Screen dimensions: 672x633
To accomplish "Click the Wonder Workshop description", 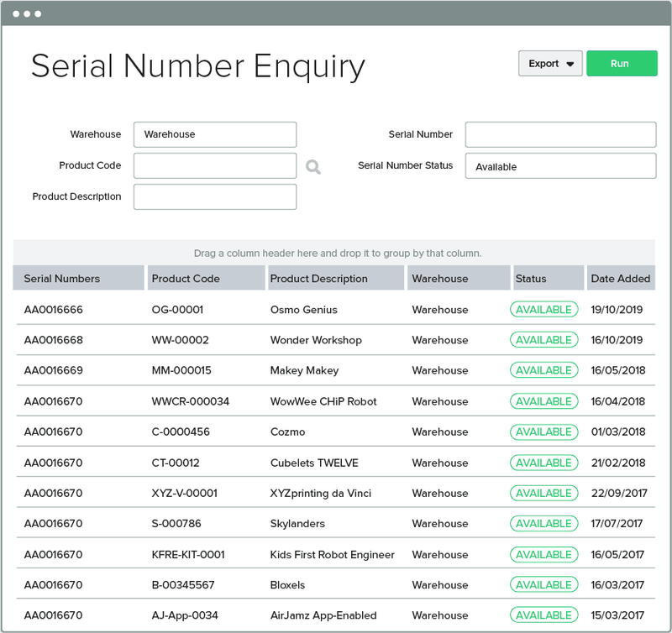I will coord(316,340).
